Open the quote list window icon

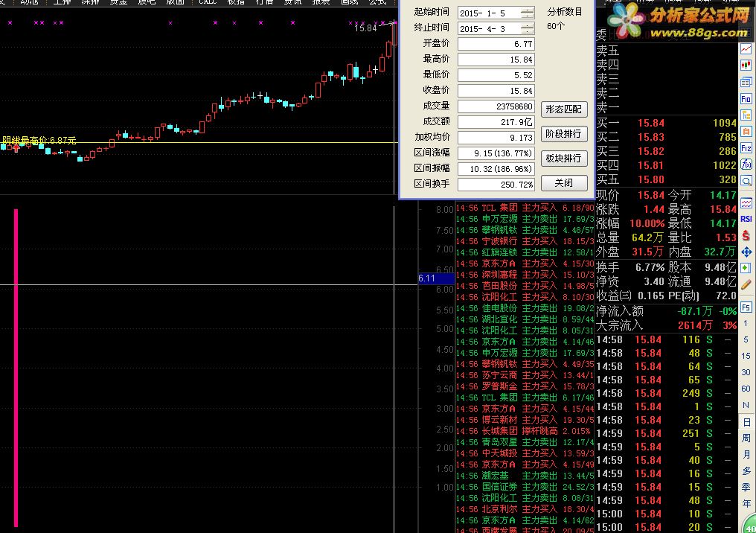746,82
